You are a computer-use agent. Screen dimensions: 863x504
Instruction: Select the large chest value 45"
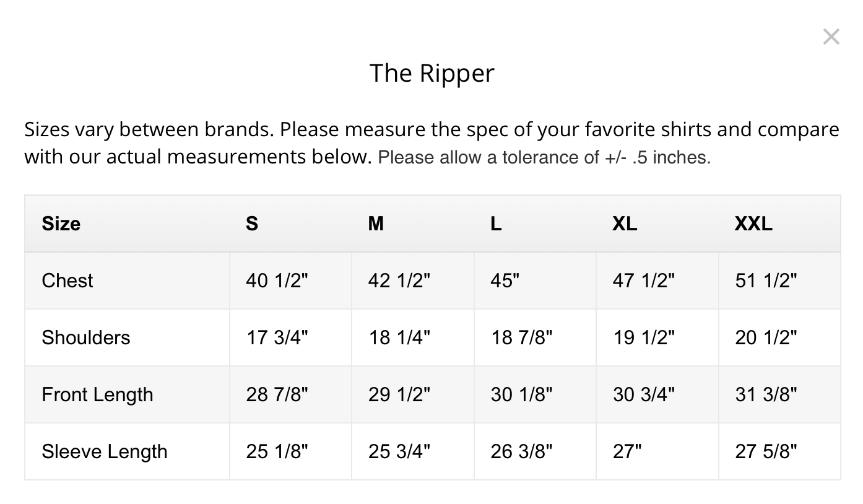click(x=505, y=280)
